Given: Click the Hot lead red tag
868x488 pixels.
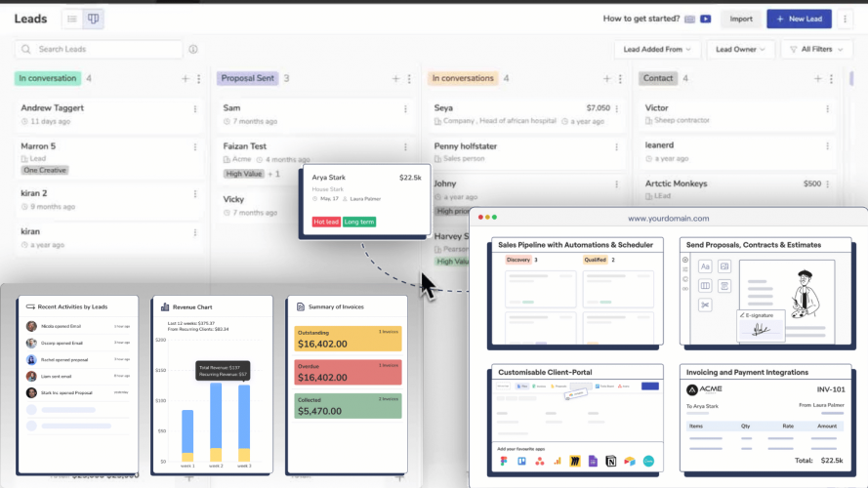Looking at the screenshot, I should pyautogui.click(x=326, y=222).
